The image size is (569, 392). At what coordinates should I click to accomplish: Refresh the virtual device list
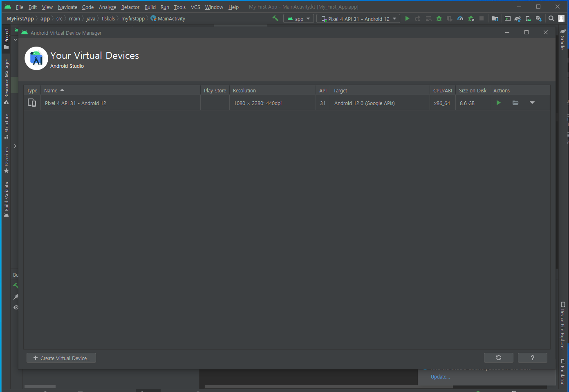(x=499, y=358)
